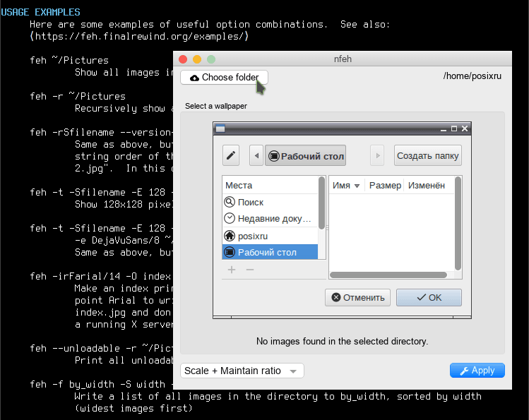Click the horizontal scrollbar in the file list
529x420 pixels.
[x=388, y=275]
